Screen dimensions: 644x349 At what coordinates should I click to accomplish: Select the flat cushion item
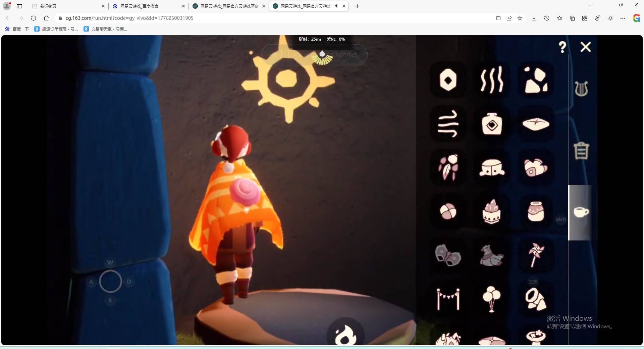click(x=536, y=124)
